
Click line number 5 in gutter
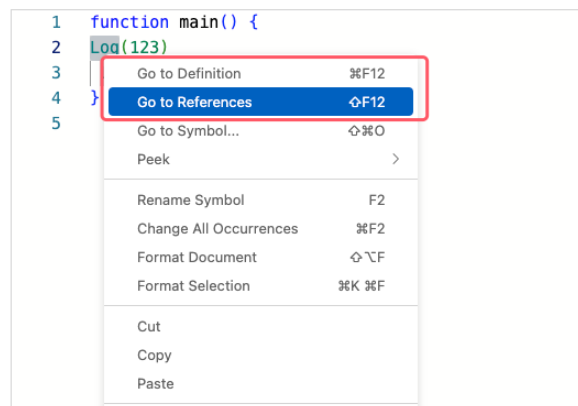[56, 123]
